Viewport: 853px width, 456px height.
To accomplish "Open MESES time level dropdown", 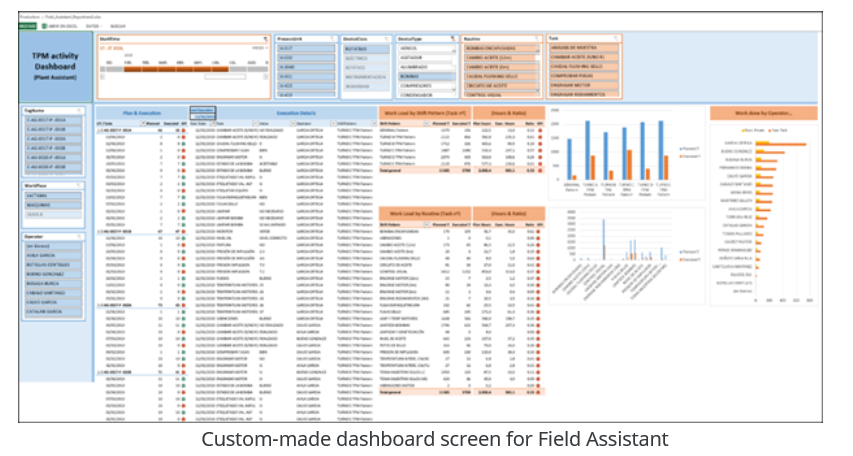I will pos(260,48).
